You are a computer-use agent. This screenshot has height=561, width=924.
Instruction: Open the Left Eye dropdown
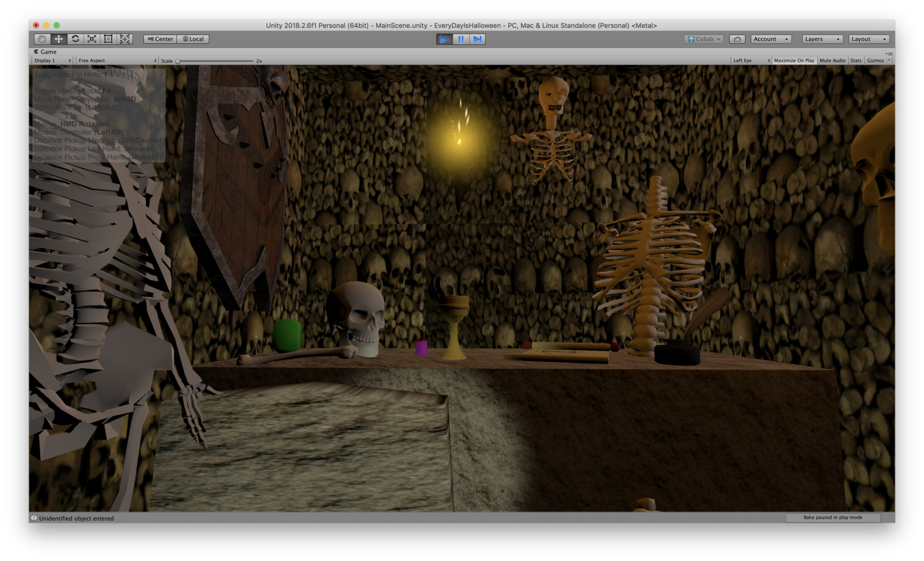point(751,61)
